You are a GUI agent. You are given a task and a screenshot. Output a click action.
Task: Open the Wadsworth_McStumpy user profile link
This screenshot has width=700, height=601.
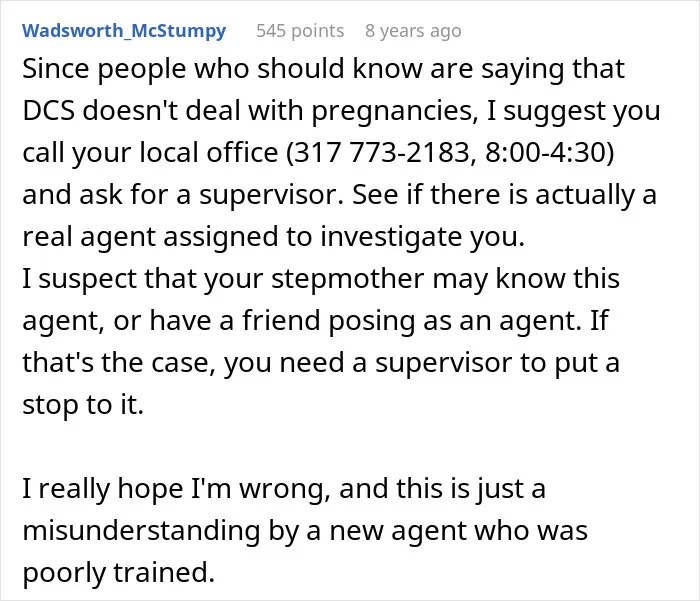point(124,31)
